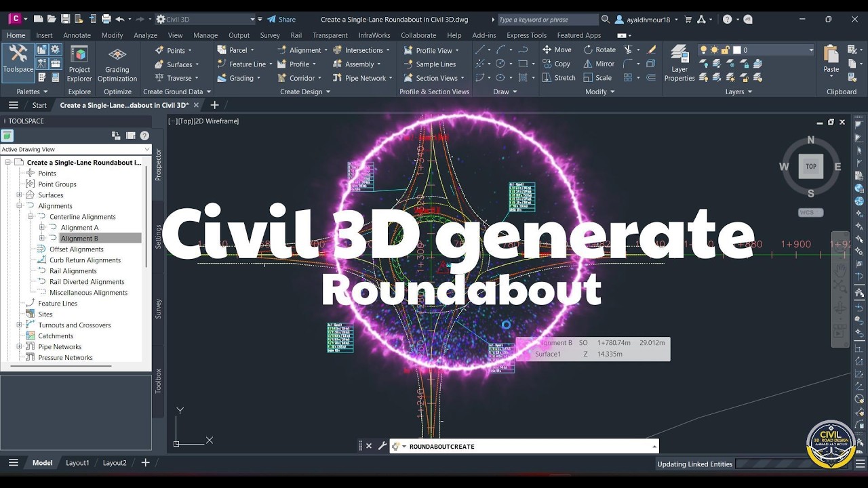868x488 pixels.
Task: Expand Create Design panel title
Action: (305, 91)
